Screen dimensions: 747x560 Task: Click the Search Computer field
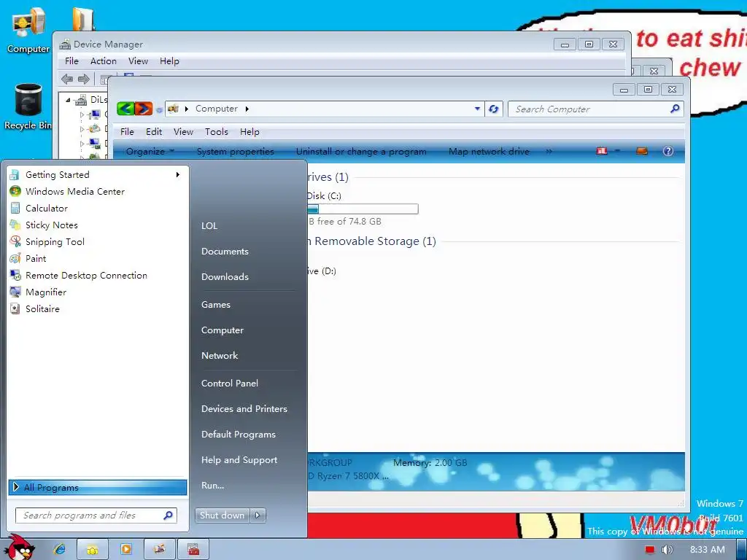click(x=595, y=109)
